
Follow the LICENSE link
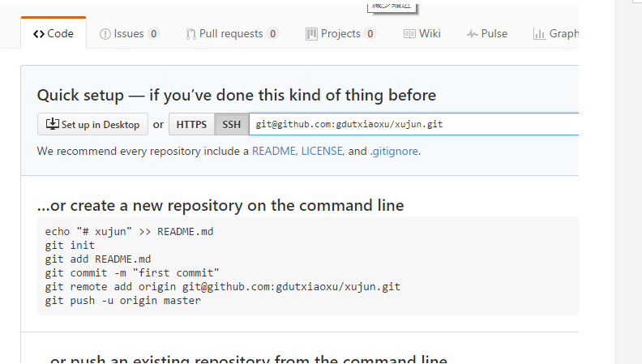(322, 152)
